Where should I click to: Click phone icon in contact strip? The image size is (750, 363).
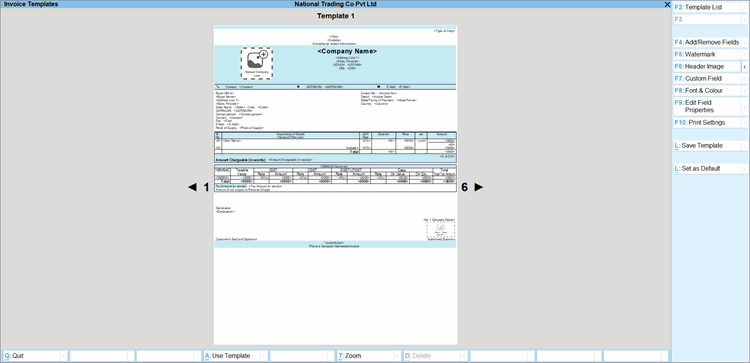tap(218, 87)
